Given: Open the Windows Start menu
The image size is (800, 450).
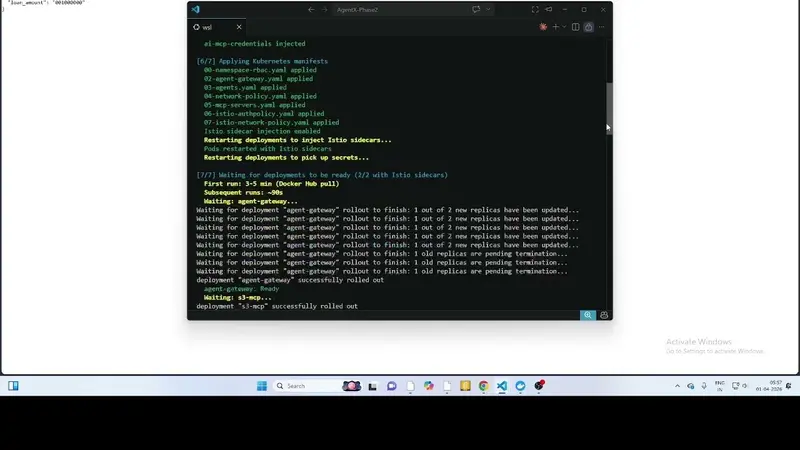Looking at the screenshot, I should tap(262, 386).
